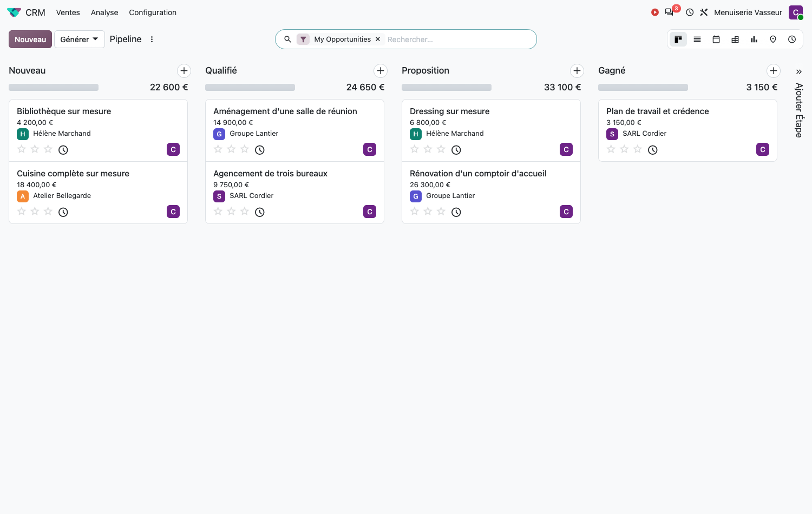Click the search magnifier icon
The image size is (812, 514).
[x=288, y=39]
